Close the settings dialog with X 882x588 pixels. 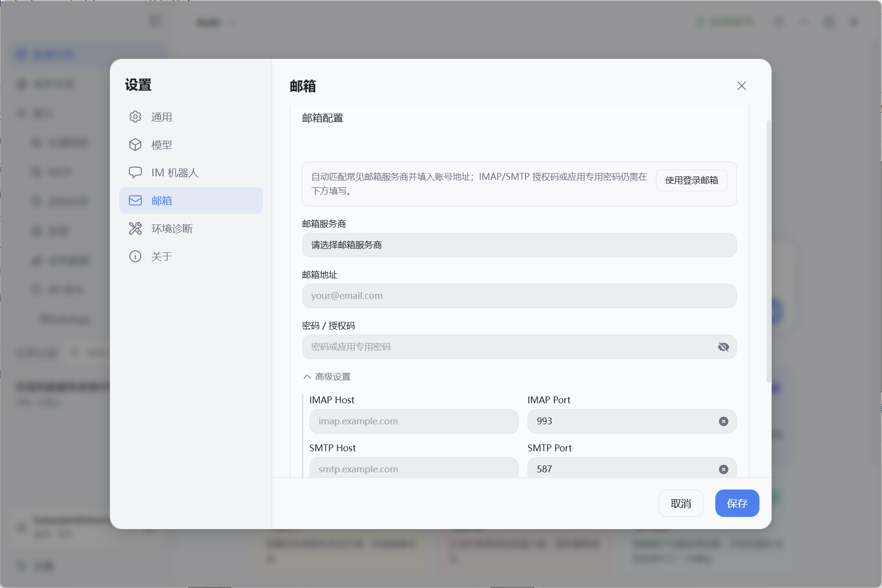point(742,86)
